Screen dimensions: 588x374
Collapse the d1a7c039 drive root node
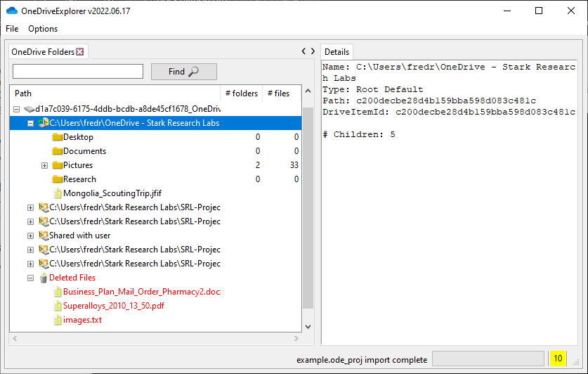coord(16,109)
